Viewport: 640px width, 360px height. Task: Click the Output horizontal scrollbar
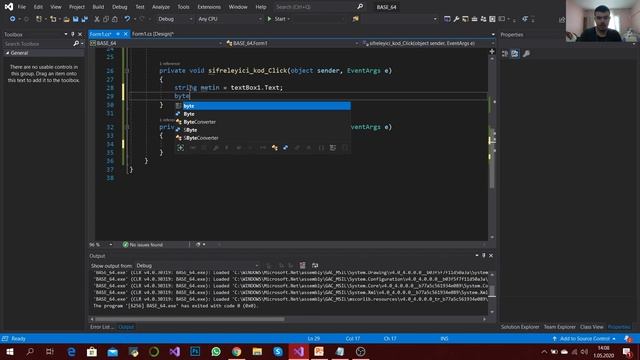tap(190, 319)
